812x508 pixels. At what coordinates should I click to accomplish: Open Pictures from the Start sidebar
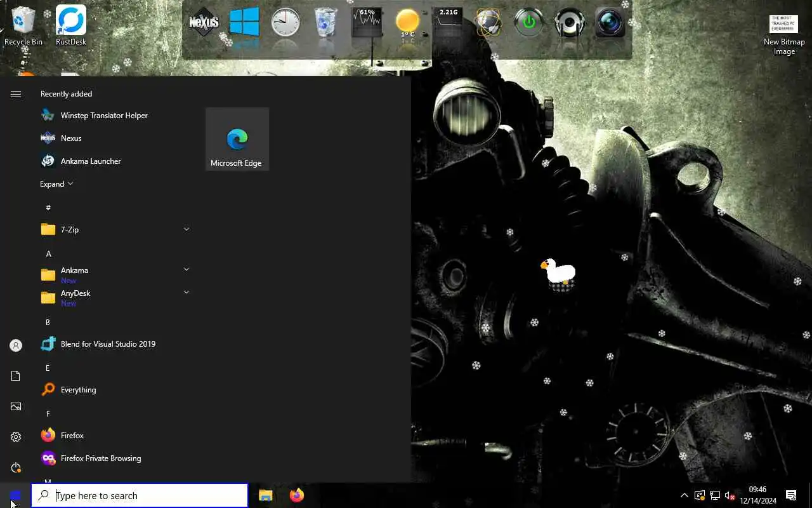[x=16, y=406]
